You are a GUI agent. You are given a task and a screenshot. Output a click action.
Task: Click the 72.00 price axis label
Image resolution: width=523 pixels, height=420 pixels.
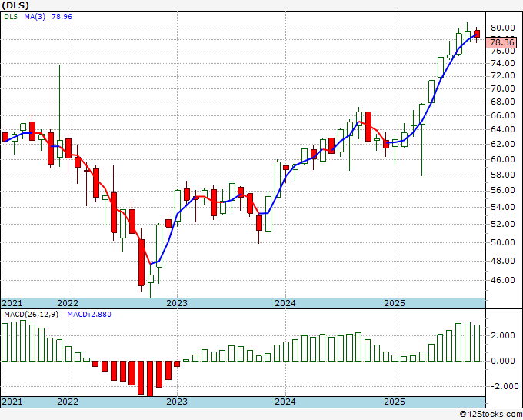click(x=503, y=75)
